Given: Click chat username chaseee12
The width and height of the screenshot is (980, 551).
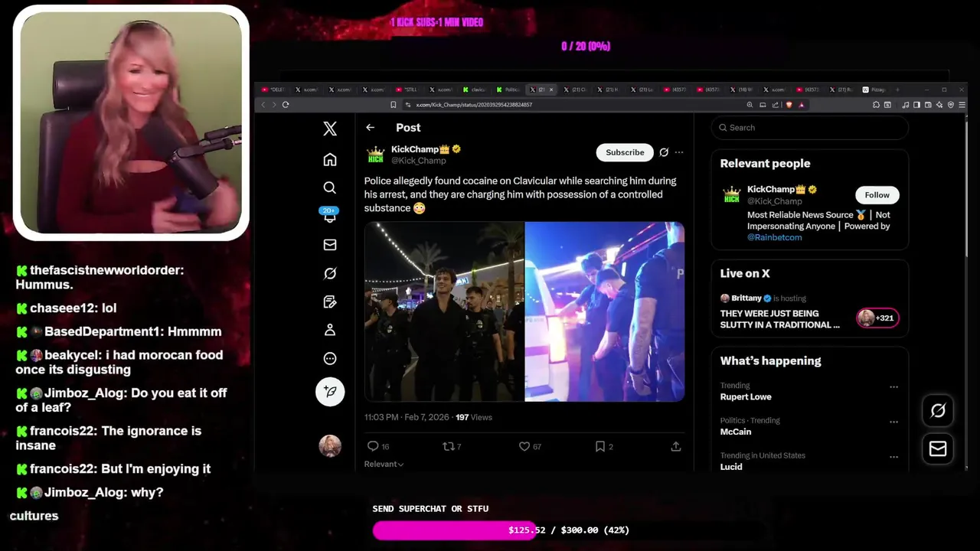Looking at the screenshot, I should 63,308.
